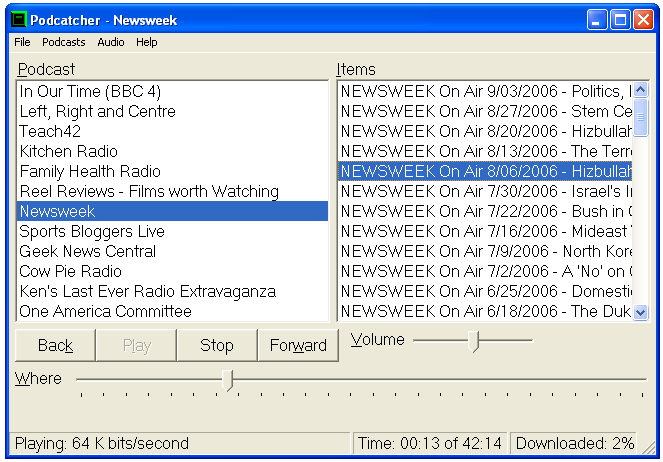Select the highlighted Newsweek podcast
663x462 pixels.
tap(173, 211)
